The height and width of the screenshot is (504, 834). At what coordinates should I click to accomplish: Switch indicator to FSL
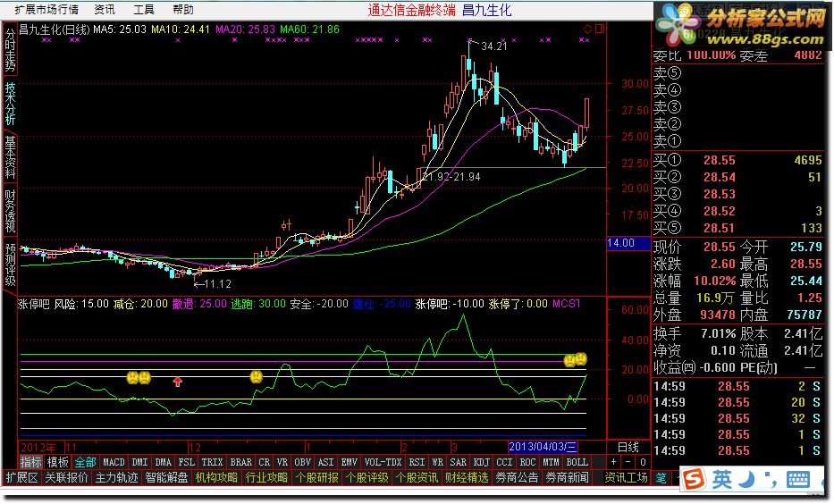point(186,462)
